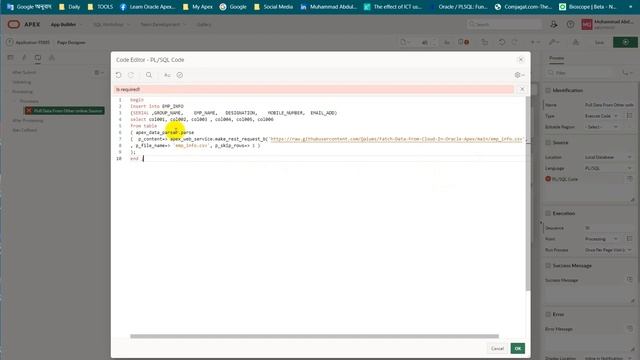The height and width of the screenshot is (360, 640).
Task: Open the Team Development menu
Action: tap(162, 24)
